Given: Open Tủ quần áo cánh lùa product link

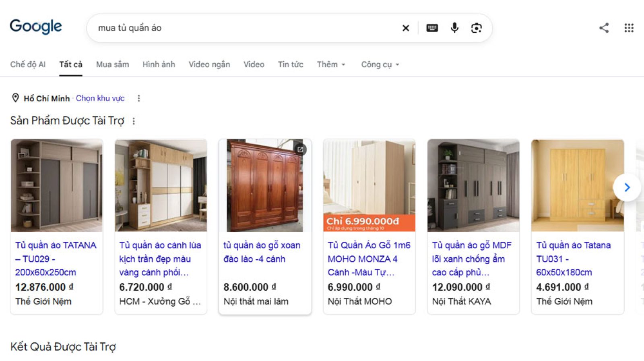Looking at the screenshot, I should [160, 259].
